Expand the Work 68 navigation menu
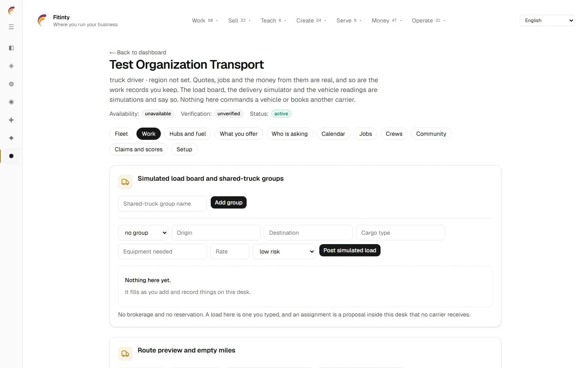The height and width of the screenshot is (368, 588). [205, 20]
